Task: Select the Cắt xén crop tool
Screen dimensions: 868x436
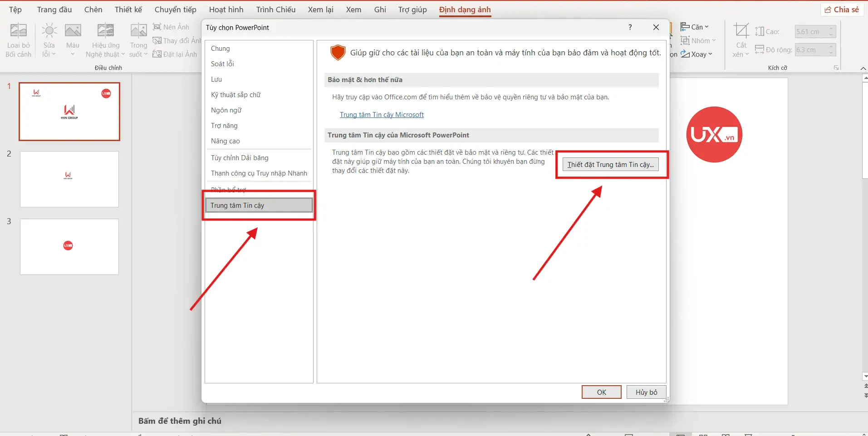Action: pos(741,31)
